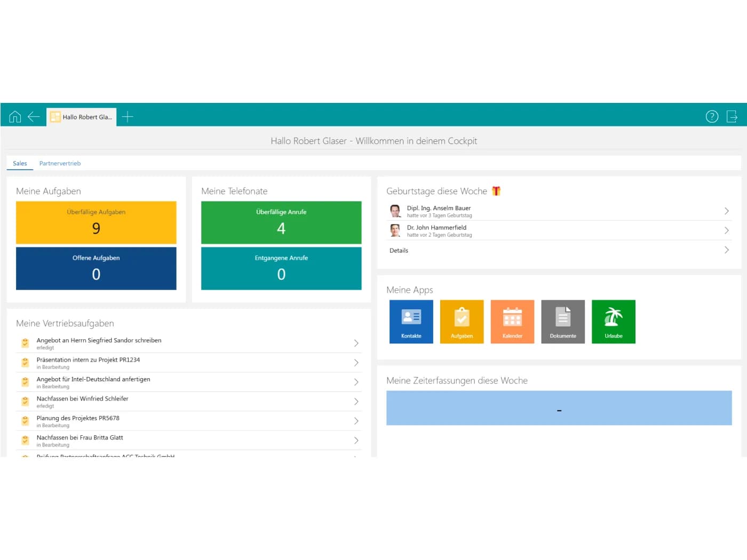Click the Überfällige Anrufe green tile

(x=281, y=222)
